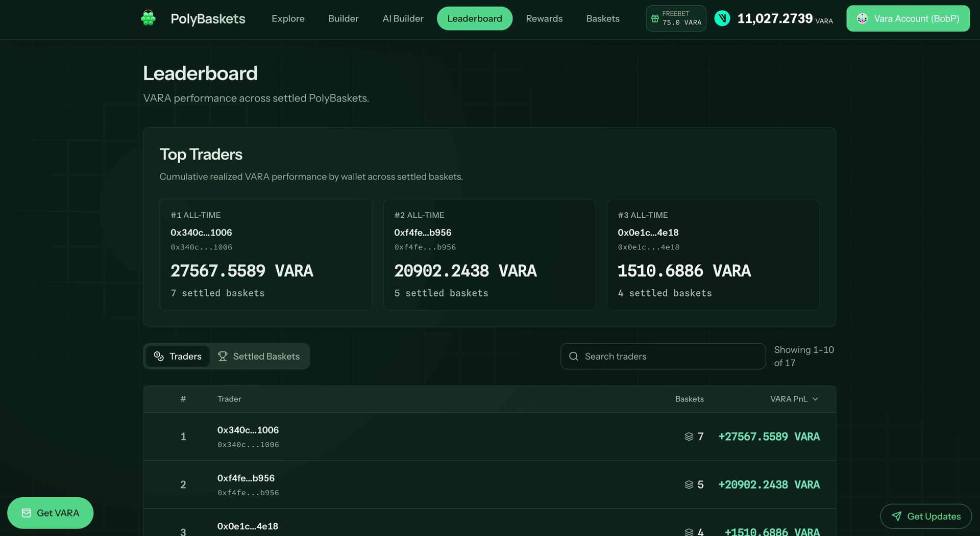Click the trophy icon on Settled Baskets
980x536 pixels.
223,356
